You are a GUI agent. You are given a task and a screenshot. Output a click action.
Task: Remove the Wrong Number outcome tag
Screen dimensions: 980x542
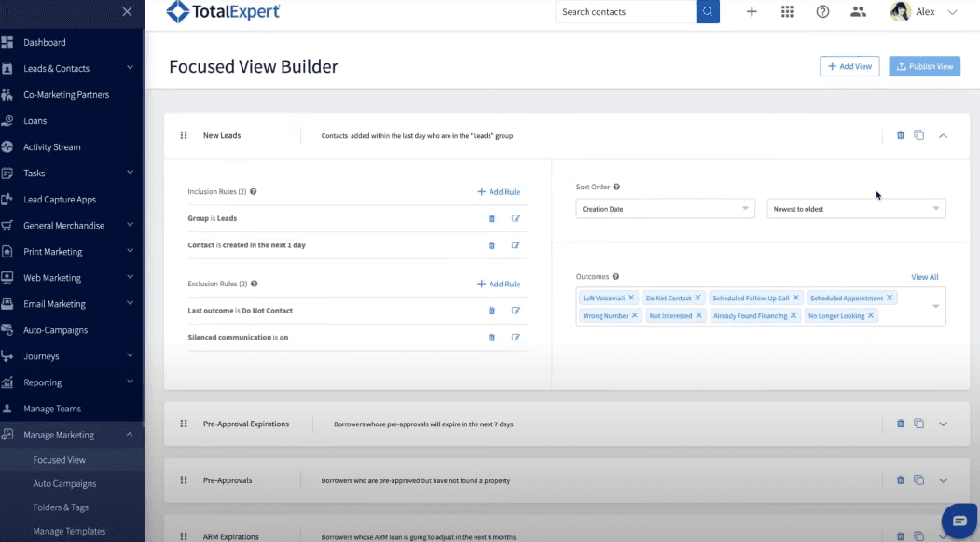click(x=635, y=316)
